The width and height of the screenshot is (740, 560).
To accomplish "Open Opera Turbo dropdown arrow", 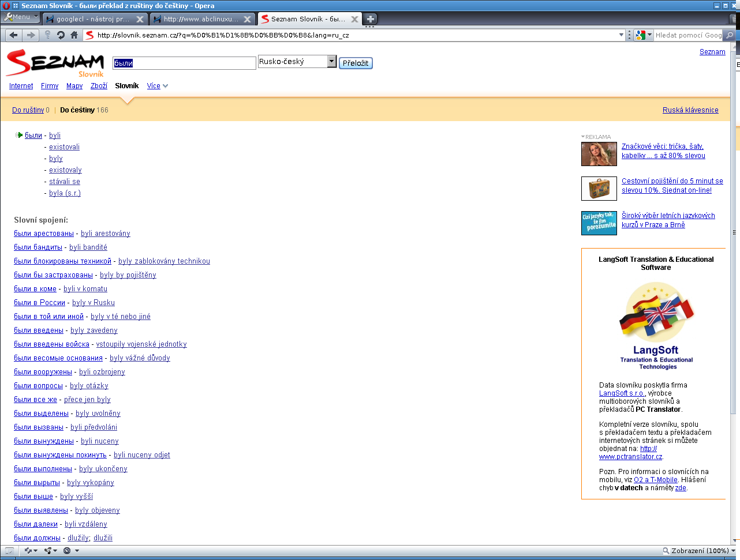I will click(x=77, y=551).
